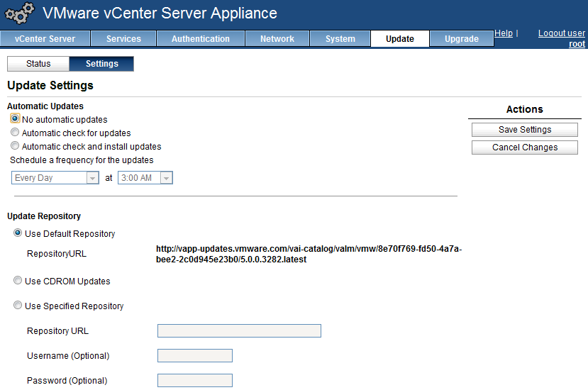This screenshot has width=588, height=390.
Task: Switch to the System tab
Action: click(340, 39)
